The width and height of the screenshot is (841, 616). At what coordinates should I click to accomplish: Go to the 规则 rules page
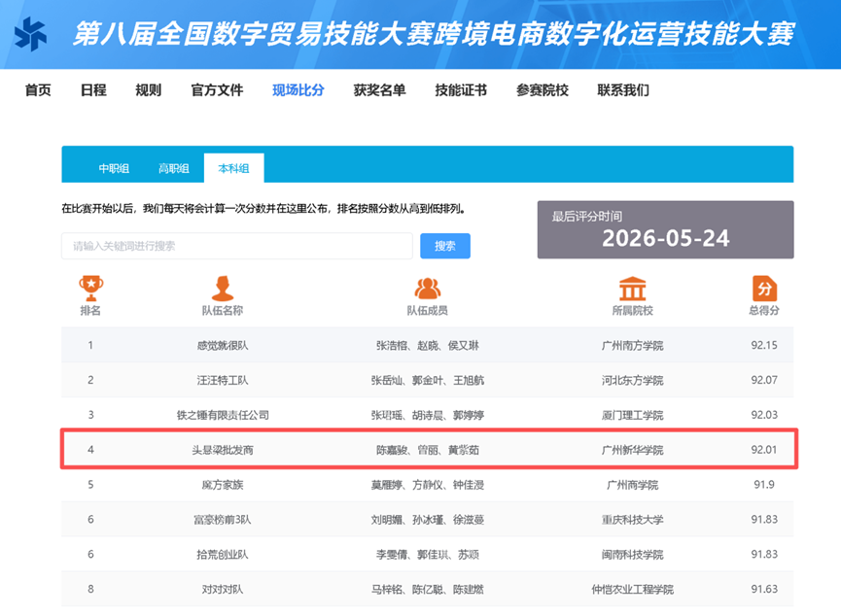[149, 90]
